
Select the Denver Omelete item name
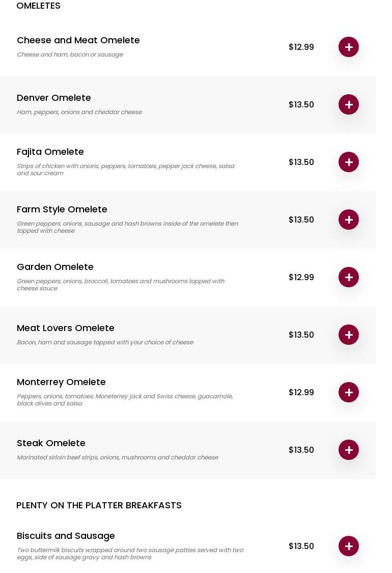(53, 98)
